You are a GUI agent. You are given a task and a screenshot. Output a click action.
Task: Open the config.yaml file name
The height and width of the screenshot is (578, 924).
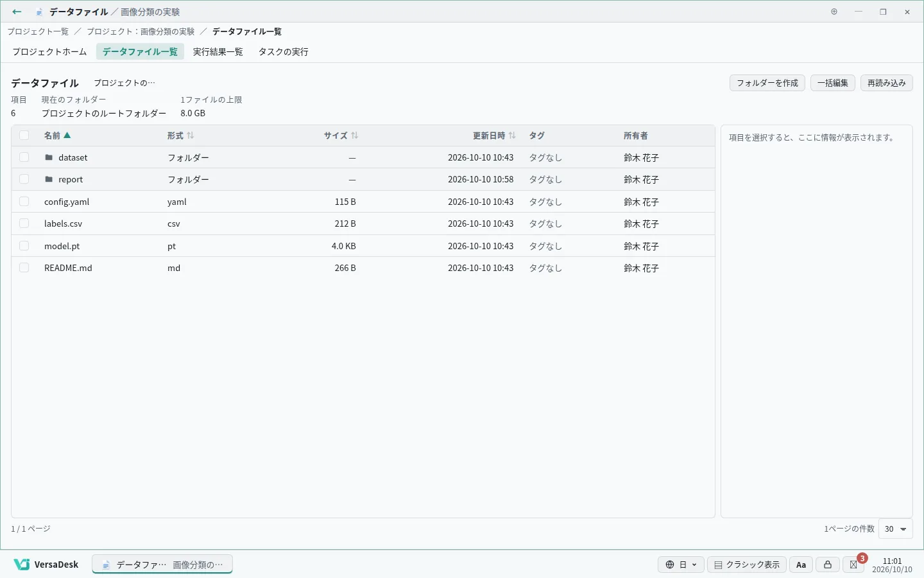coord(67,202)
